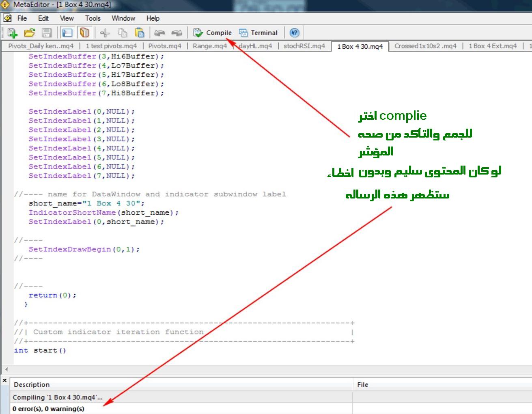The width and height of the screenshot is (532, 414).
Task: Click the File column header
Action: point(443,385)
